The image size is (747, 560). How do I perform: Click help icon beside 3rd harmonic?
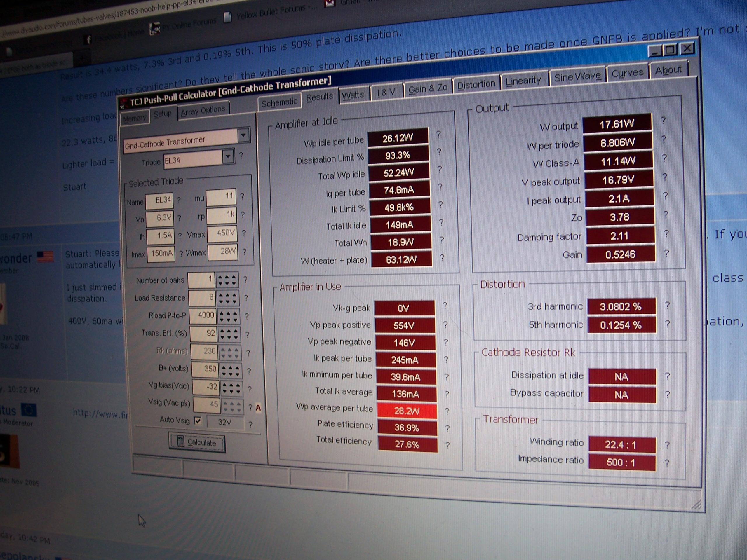point(667,306)
